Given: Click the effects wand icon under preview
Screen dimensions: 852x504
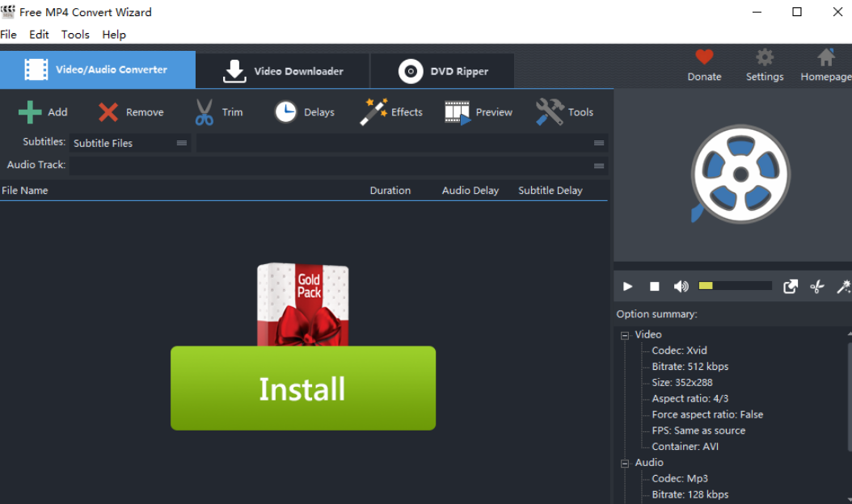Looking at the screenshot, I should (844, 286).
